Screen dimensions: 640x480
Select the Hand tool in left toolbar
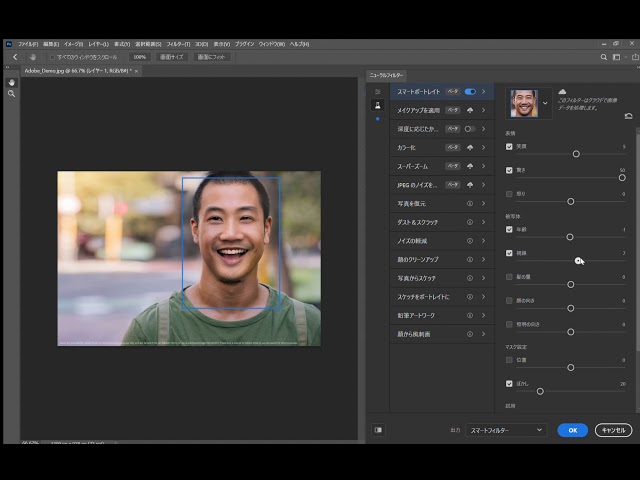coord(12,82)
